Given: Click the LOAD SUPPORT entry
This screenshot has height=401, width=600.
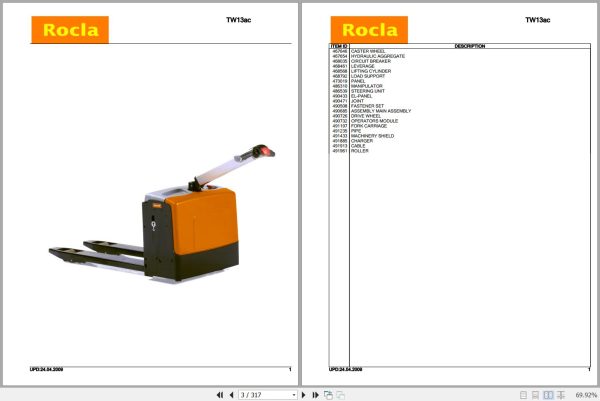Looking at the screenshot, I should [368, 76].
